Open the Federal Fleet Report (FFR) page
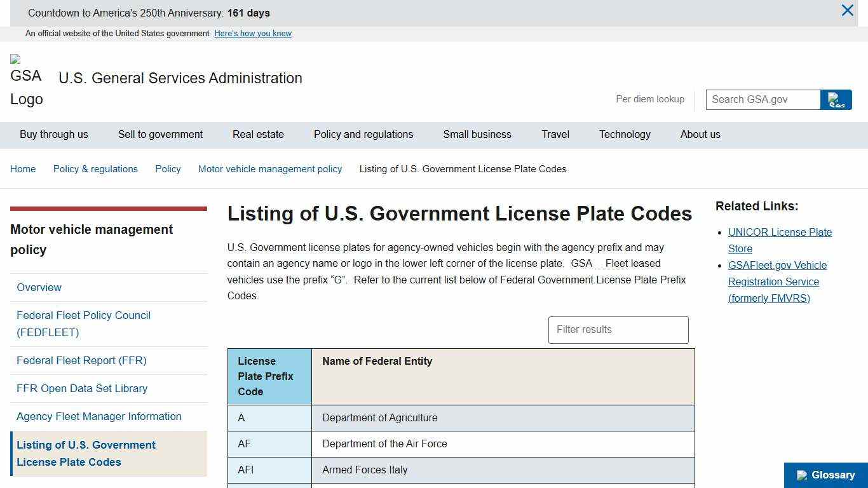 (x=81, y=360)
